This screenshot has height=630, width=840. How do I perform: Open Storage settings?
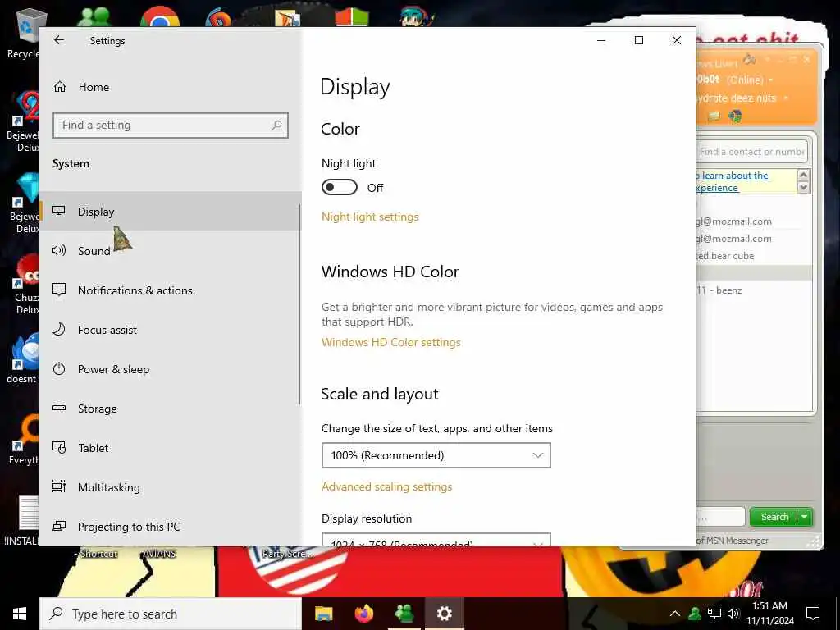(171, 409)
